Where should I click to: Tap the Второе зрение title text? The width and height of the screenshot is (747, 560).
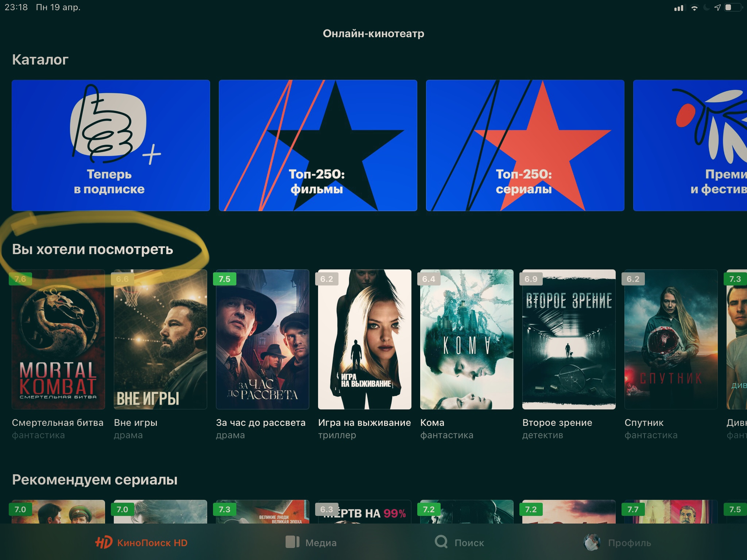coord(557,423)
